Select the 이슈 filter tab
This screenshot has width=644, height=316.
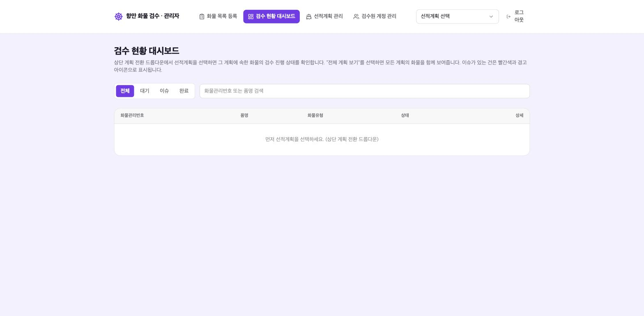coord(164,91)
